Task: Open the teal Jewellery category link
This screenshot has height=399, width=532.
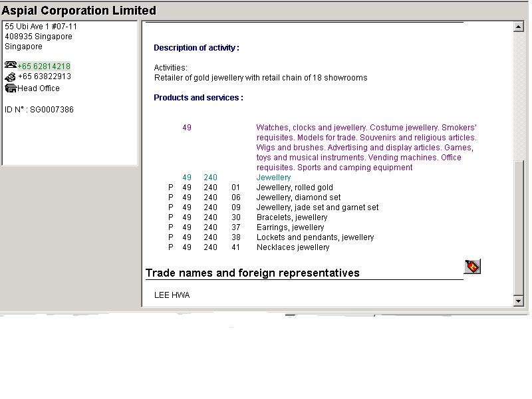Action: pos(273,178)
